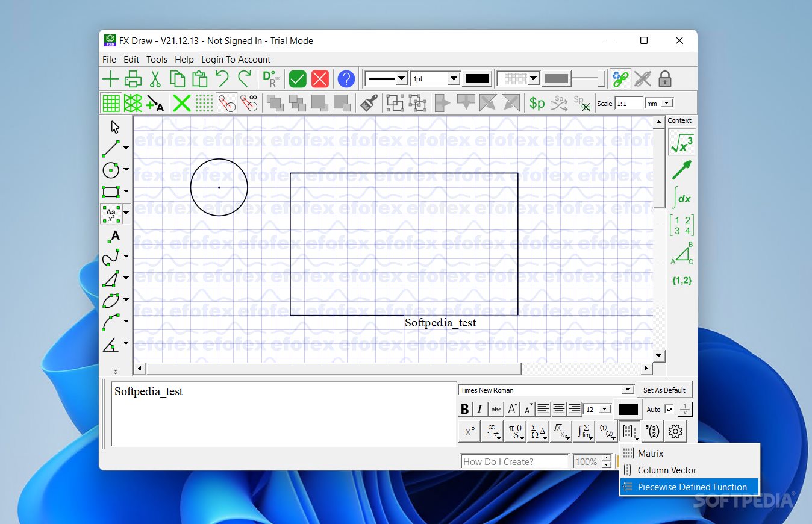Toggle the green X snap button
The width and height of the screenshot is (812, 524).
click(182, 103)
